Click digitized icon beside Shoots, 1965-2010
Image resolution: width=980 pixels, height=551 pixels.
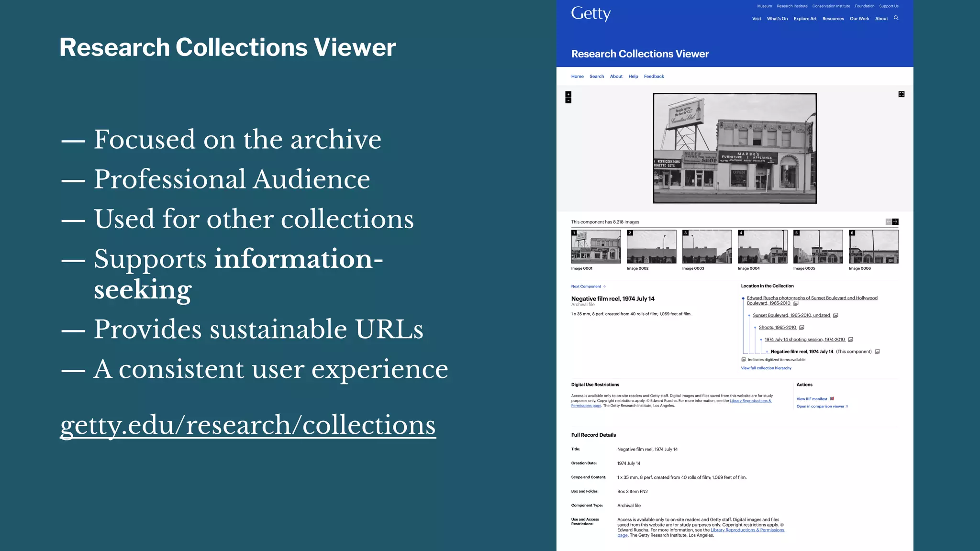point(802,328)
